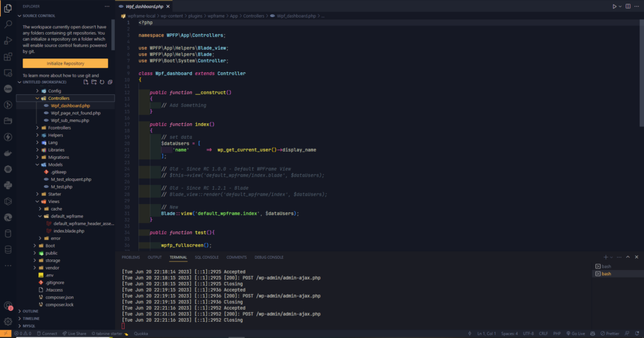This screenshot has width=644, height=338.
Task: Open the Run and Debug view
Action: coord(8,41)
